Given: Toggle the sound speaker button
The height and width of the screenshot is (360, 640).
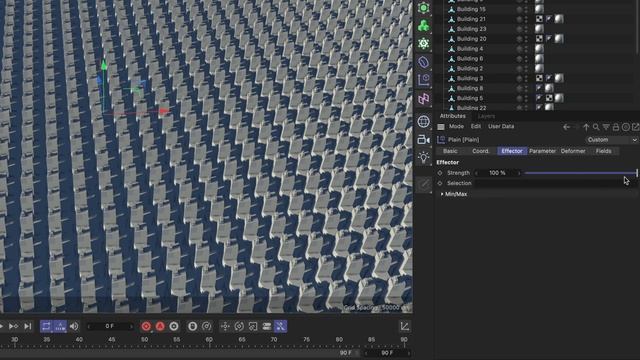Looking at the screenshot, I should tap(74, 326).
